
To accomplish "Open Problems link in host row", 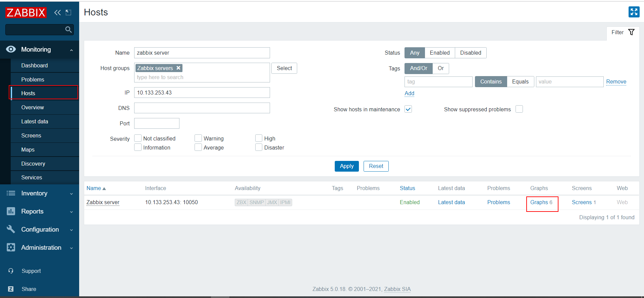I will tap(499, 202).
